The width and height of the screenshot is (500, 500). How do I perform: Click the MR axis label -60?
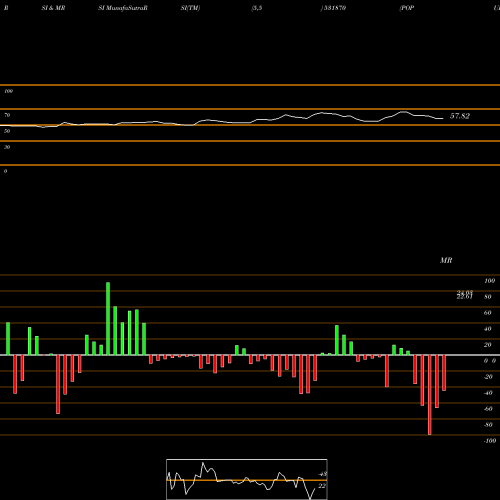tap(488, 409)
